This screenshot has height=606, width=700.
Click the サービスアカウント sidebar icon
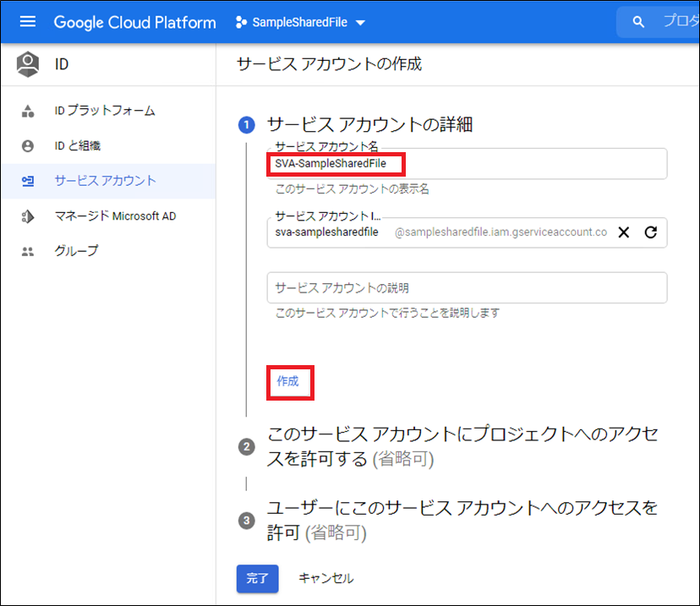[28, 181]
